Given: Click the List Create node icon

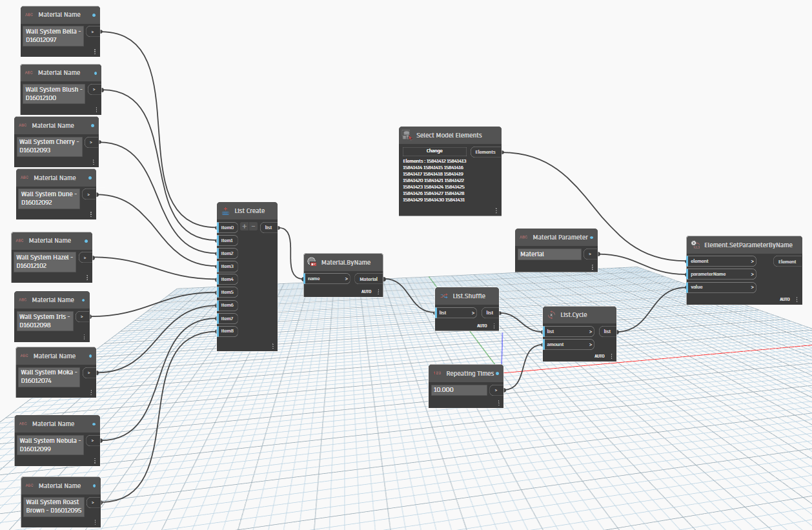Looking at the screenshot, I should click(224, 210).
